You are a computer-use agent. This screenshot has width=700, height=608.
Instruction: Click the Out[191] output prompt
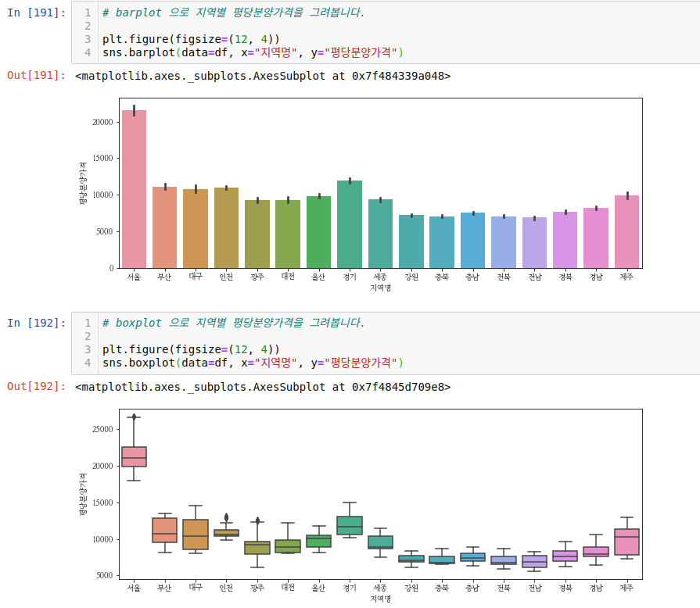pos(36,75)
